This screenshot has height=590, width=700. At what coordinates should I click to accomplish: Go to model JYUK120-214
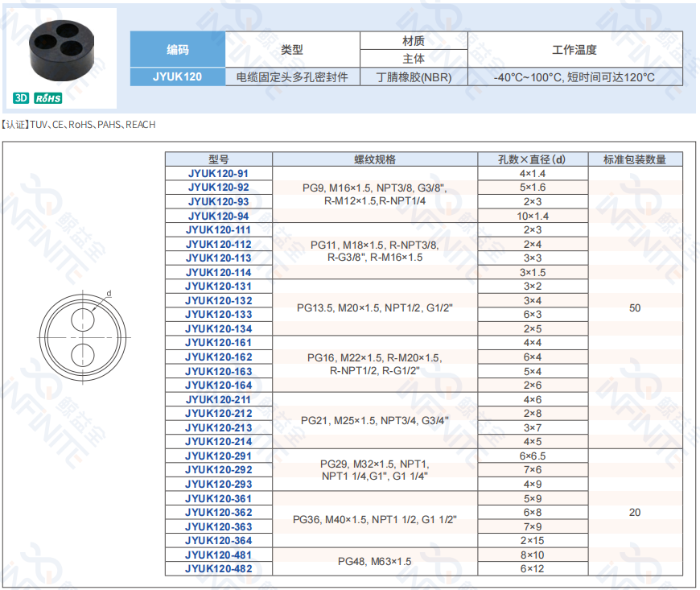[218, 441]
